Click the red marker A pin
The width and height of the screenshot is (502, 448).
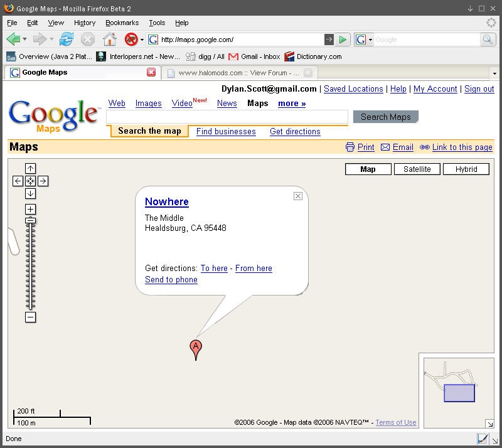[196, 349]
